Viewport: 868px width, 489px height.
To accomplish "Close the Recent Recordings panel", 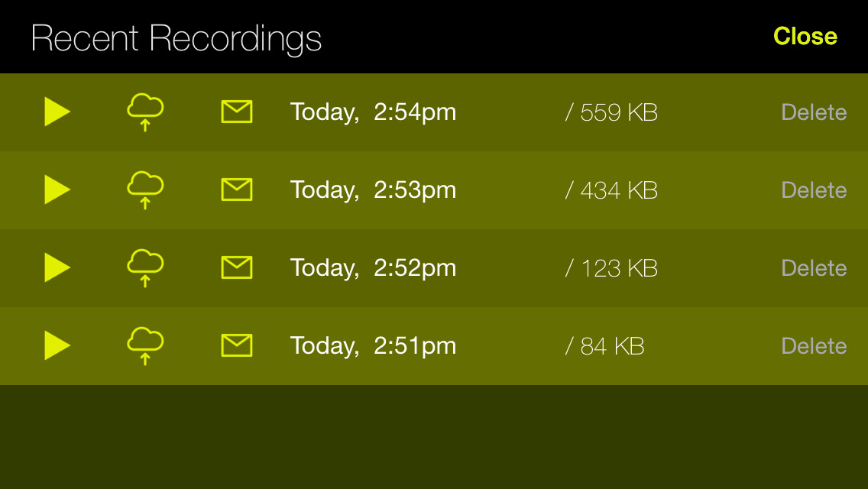I will click(x=805, y=37).
